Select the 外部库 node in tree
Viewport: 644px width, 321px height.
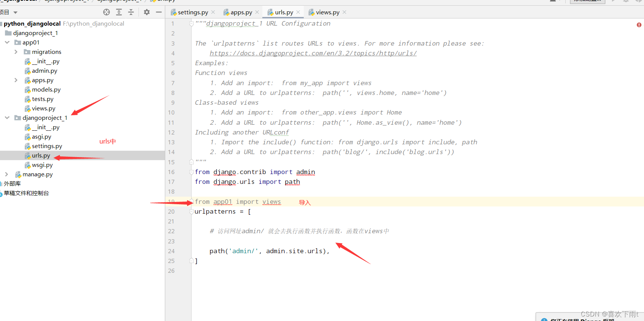[x=12, y=183]
